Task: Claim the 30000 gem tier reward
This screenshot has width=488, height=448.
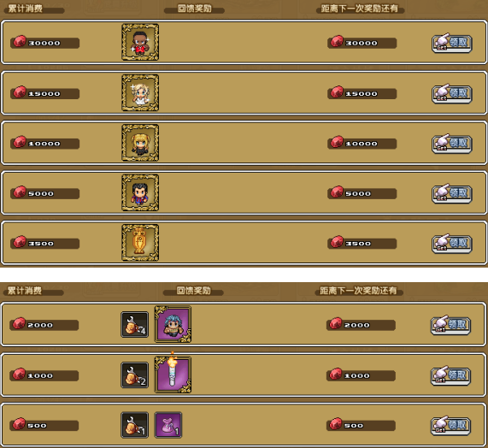Action: coord(452,43)
